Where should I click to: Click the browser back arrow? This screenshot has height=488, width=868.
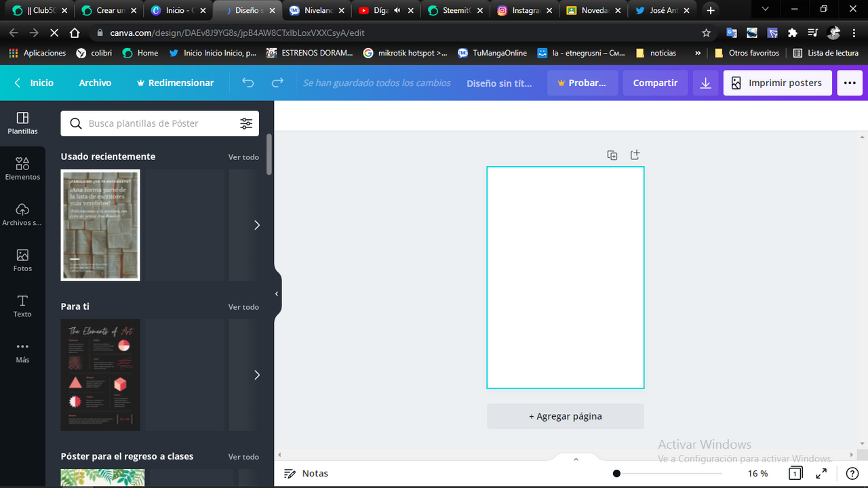point(14,33)
